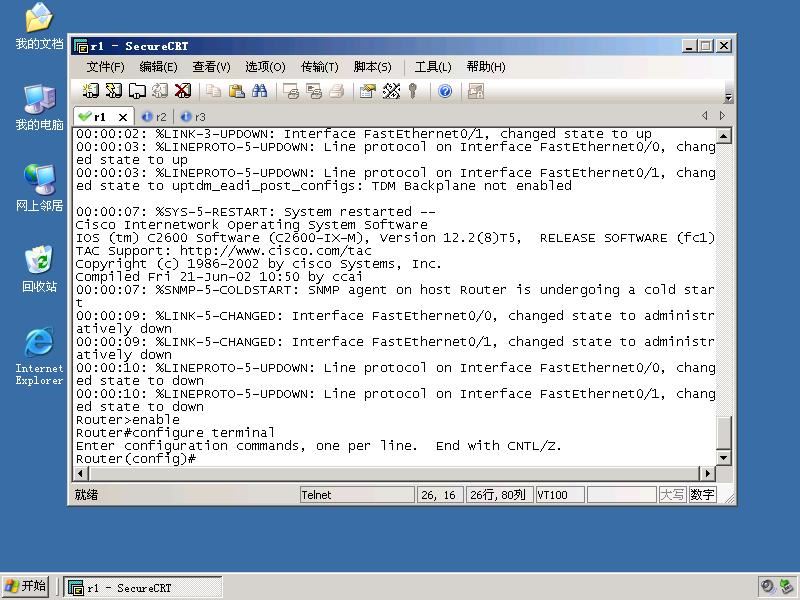Close the SecureCRT window

pos(724,46)
